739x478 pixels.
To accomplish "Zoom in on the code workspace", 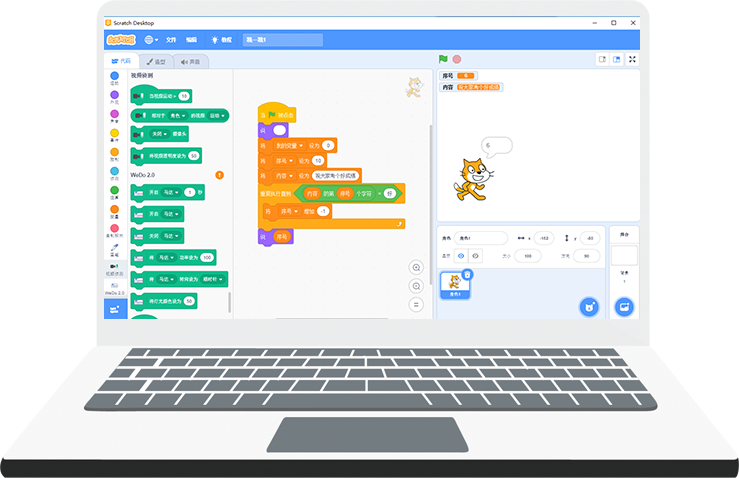I will click(x=416, y=268).
